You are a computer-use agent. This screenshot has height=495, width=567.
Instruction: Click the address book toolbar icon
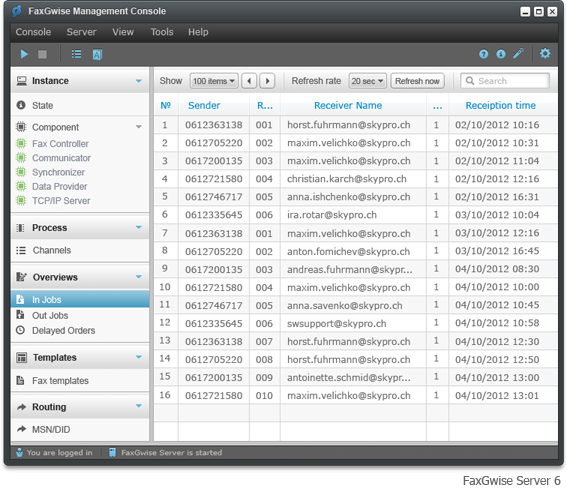coord(97,55)
